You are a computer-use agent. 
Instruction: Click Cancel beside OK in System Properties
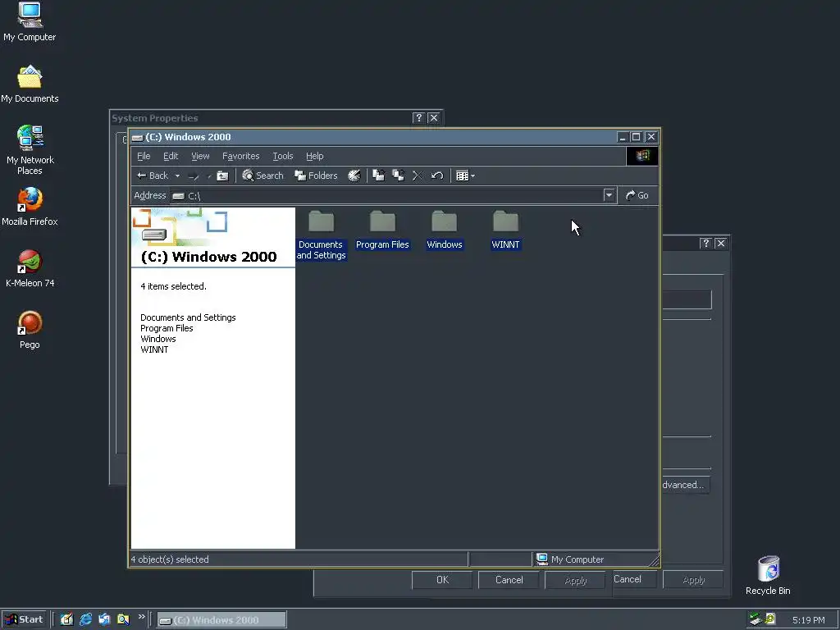pos(509,580)
